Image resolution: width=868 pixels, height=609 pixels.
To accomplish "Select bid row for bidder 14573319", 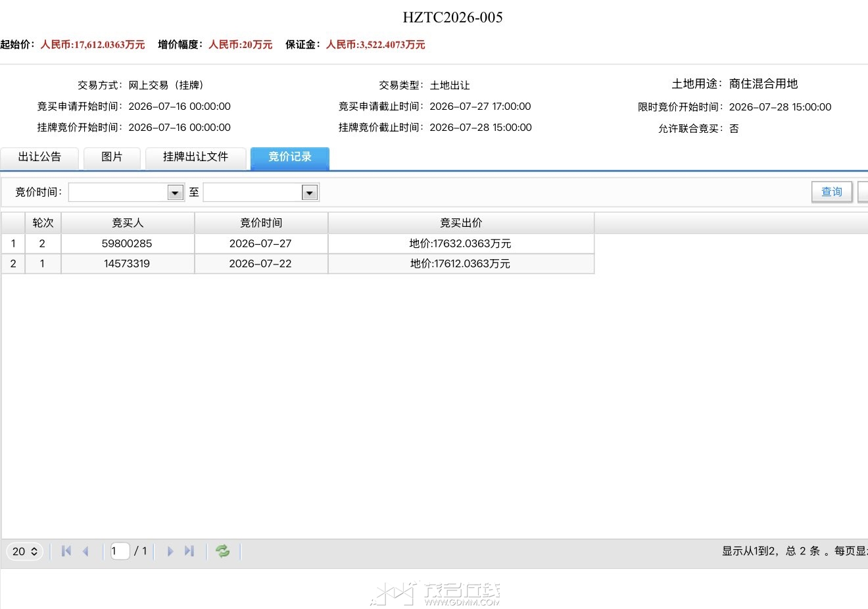I will pyautogui.click(x=298, y=264).
